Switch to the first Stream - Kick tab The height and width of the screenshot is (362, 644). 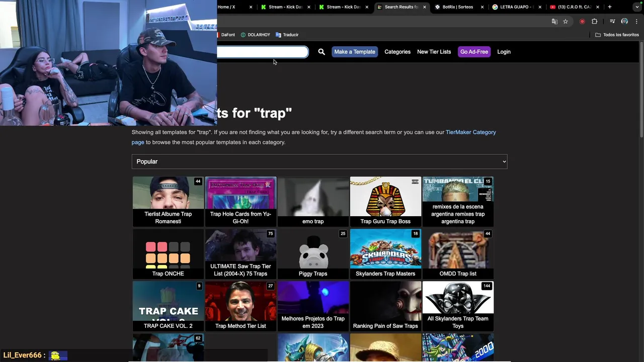(285, 7)
